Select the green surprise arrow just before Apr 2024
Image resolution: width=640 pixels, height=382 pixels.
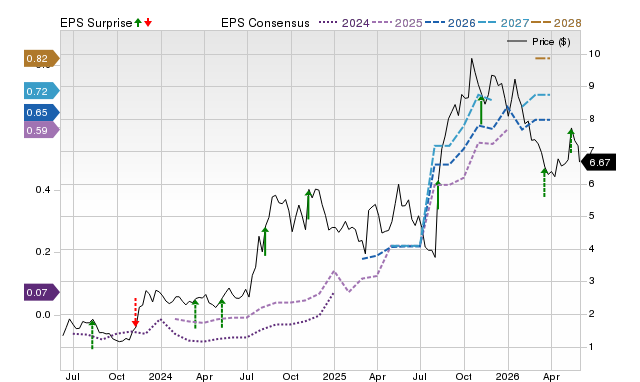coord(195,314)
